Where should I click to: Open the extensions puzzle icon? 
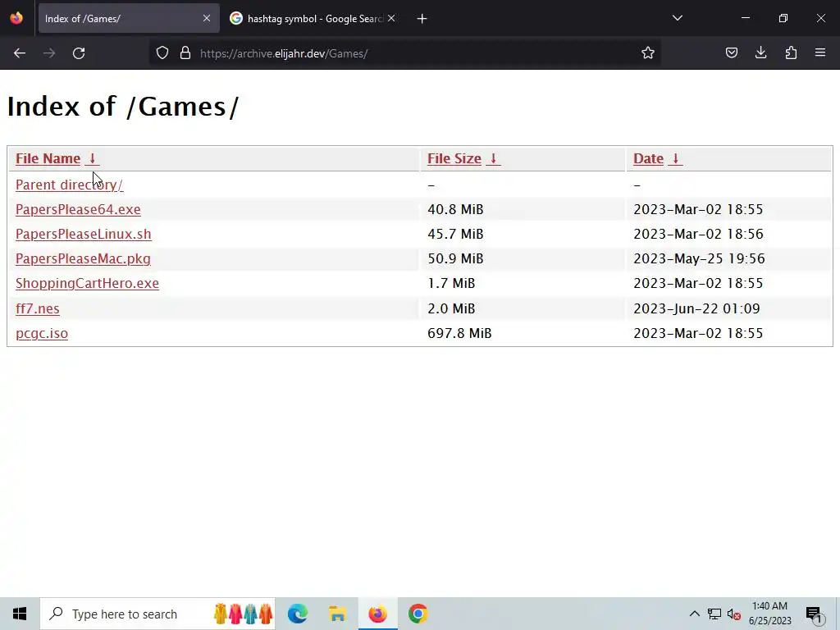click(791, 53)
